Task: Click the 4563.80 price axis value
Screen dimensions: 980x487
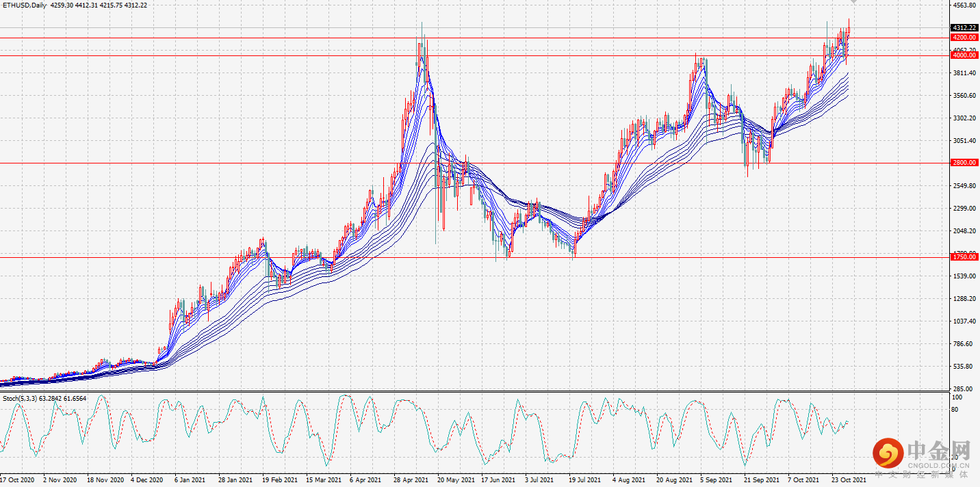Action: point(964,5)
